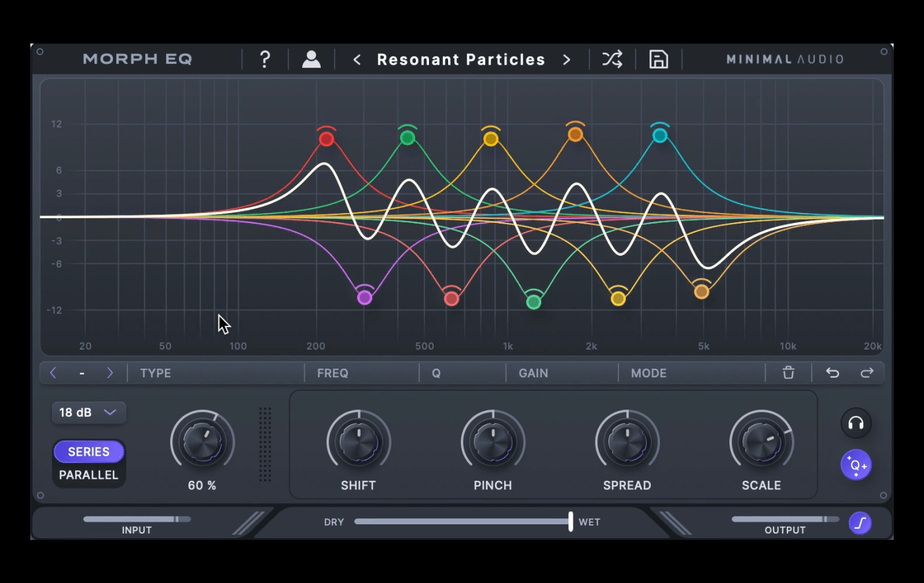Toggle the Q+ button
This screenshot has height=583, width=924.
[856, 465]
